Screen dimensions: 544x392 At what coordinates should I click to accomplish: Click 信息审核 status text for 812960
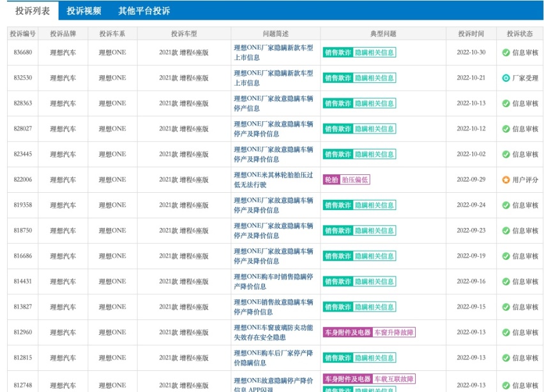525,333
